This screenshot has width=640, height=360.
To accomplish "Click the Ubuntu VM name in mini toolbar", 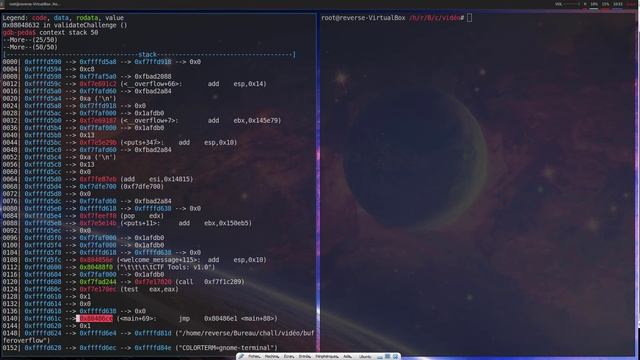I will pyautogui.click(x=365, y=357).
